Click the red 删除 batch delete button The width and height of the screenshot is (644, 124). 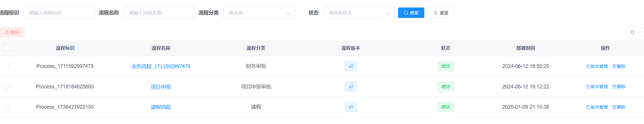[x=12, y=32]
